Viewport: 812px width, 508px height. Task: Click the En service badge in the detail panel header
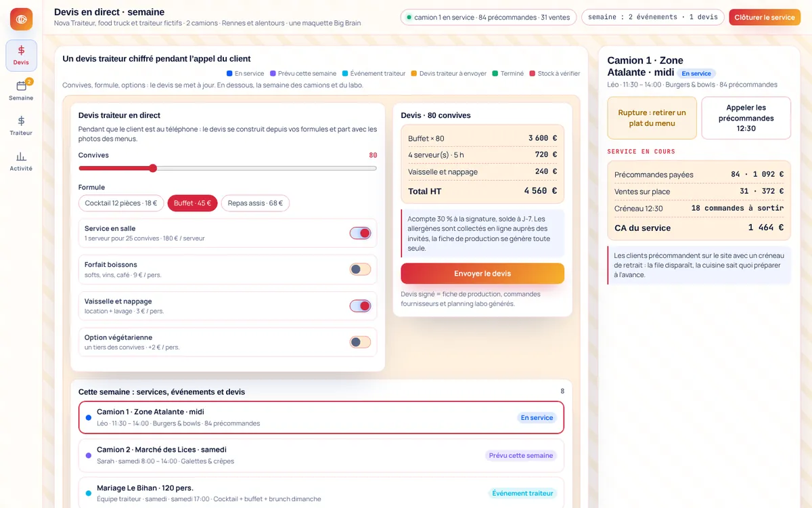point(696,73)
